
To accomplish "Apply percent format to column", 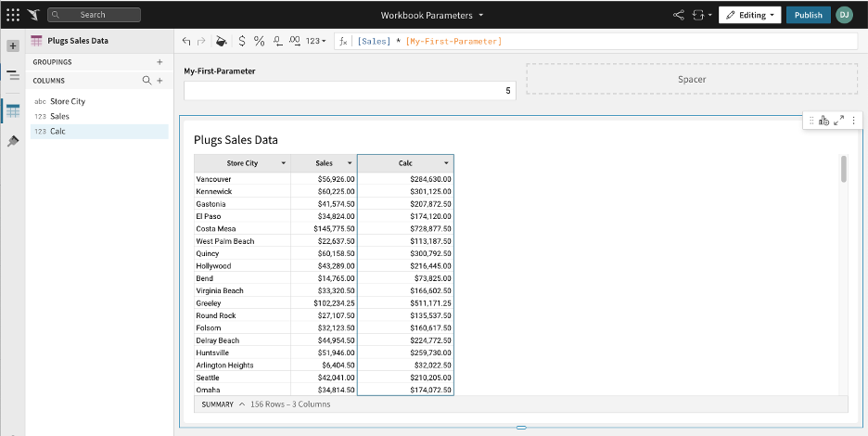I will coord(260,41).
